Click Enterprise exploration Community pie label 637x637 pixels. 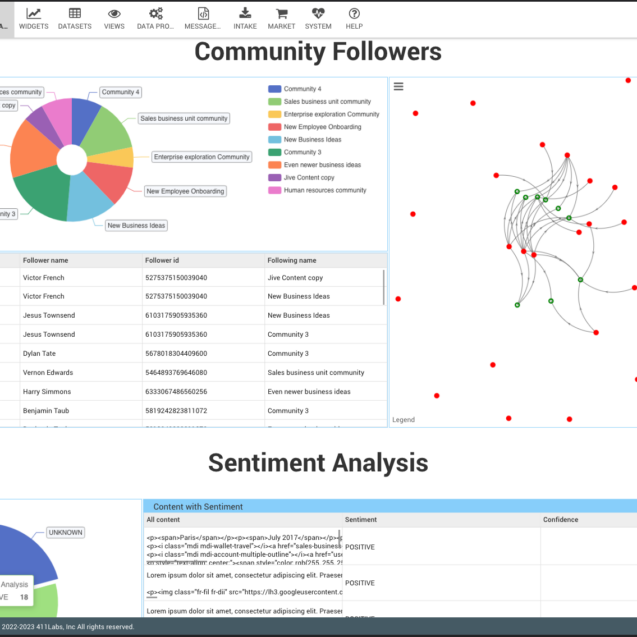click(x=202, y=157)
